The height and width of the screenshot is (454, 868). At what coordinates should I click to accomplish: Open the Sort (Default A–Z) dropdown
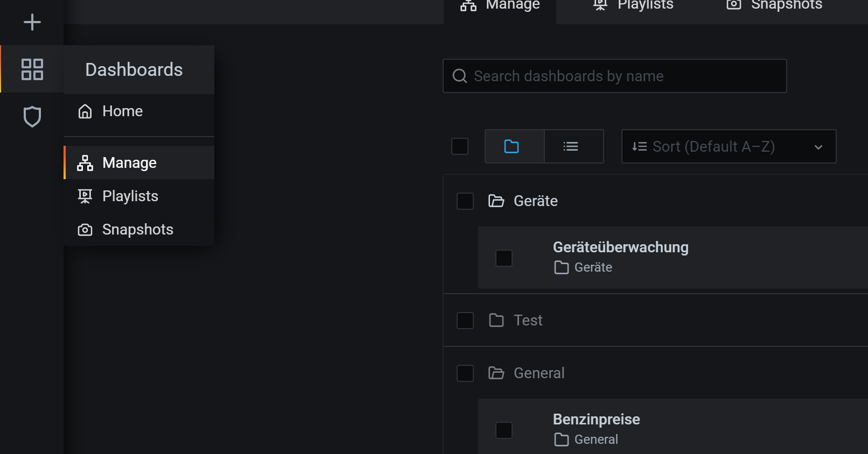729,146
